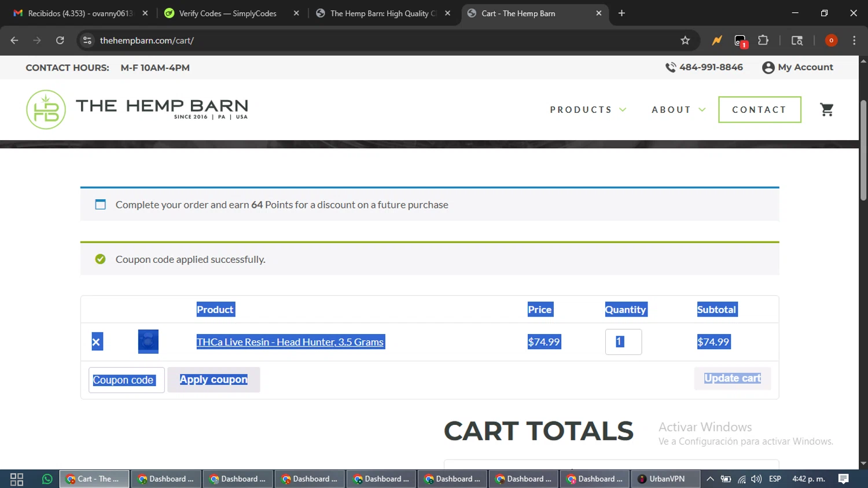Screen dimensions: 868x488
Task: Click the page vertical scrollbar
Action: 863,151
